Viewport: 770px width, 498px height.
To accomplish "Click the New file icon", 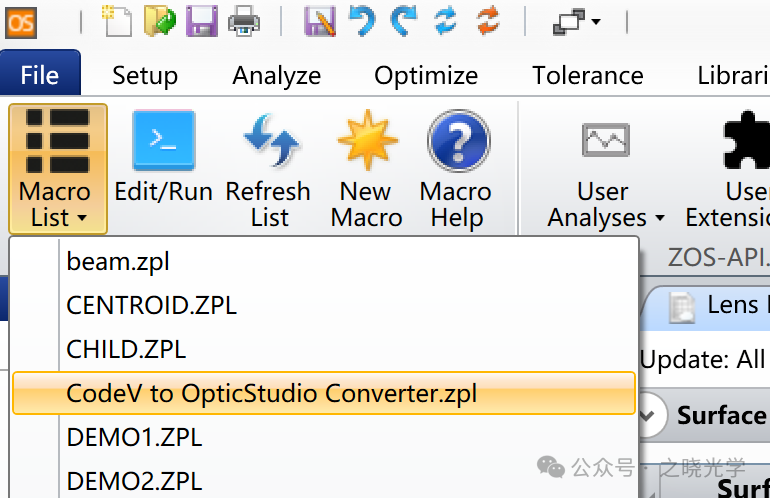I will click(118, 20).
